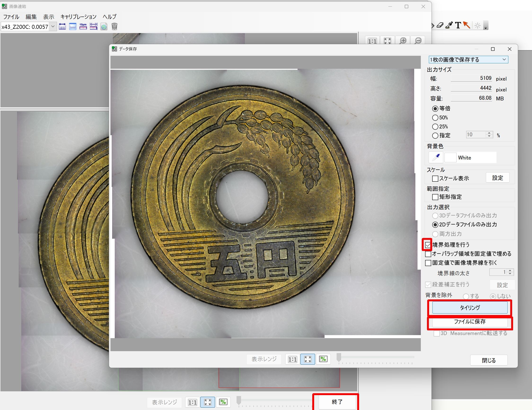The image size is (532, 410).
Task: Click the タイリング button
Action: pos(470,308)
